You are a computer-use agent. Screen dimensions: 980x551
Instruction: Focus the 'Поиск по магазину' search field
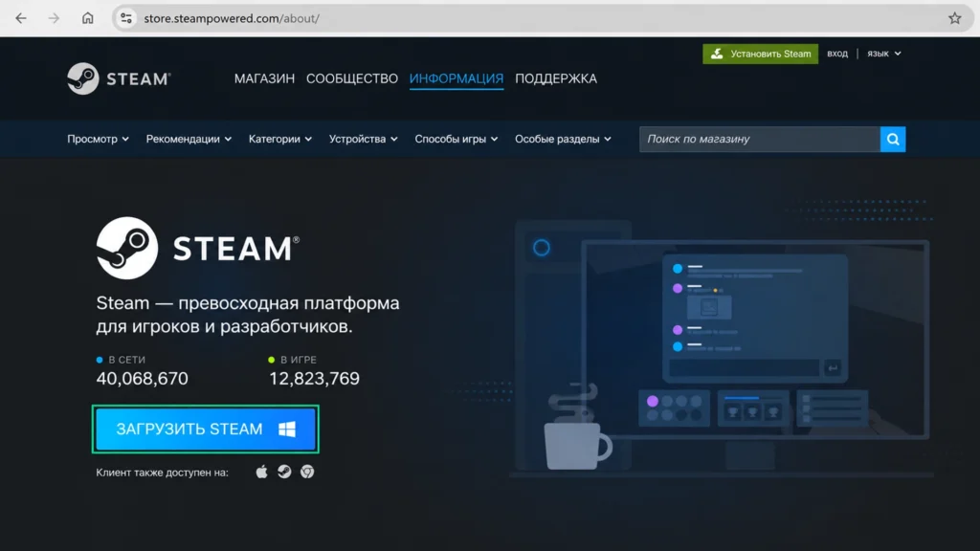coord(759,139)
